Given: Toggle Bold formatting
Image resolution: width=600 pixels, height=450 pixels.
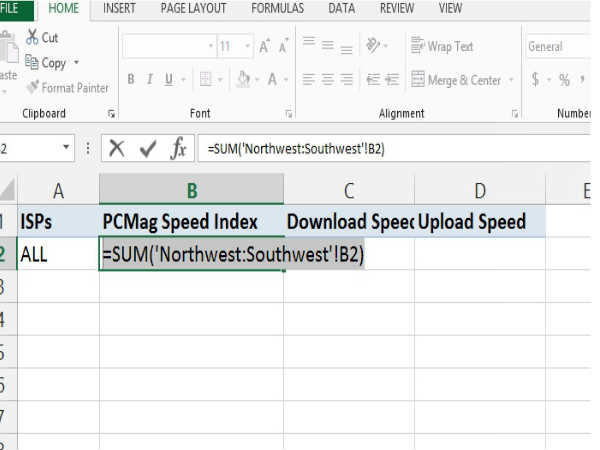Looking at the screenshot, I should (131, 80).
